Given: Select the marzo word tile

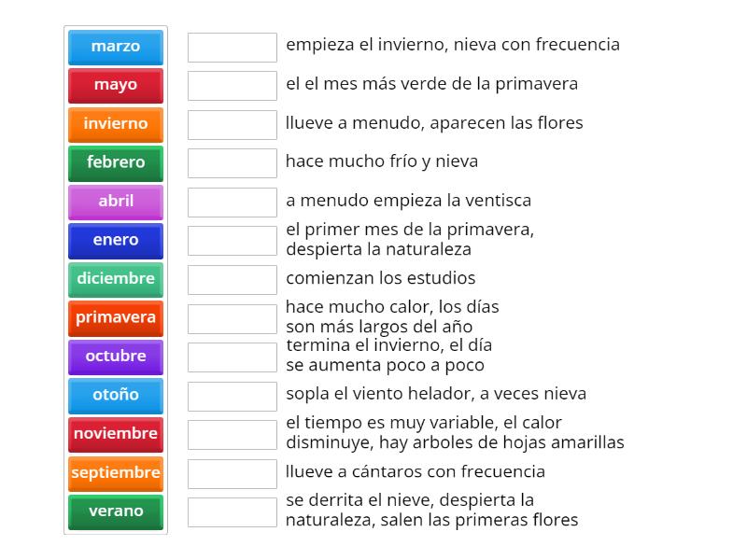Looking at the screenshot, I should coord(116,47).
